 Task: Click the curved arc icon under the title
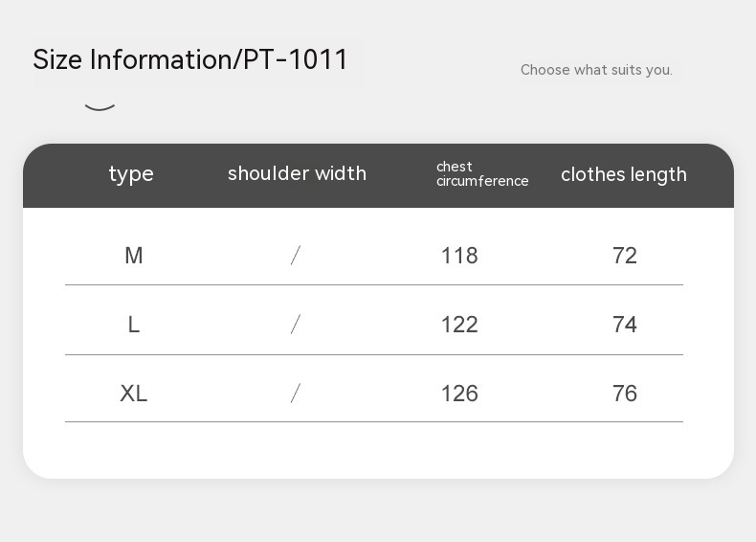click(x=100, y=105)
